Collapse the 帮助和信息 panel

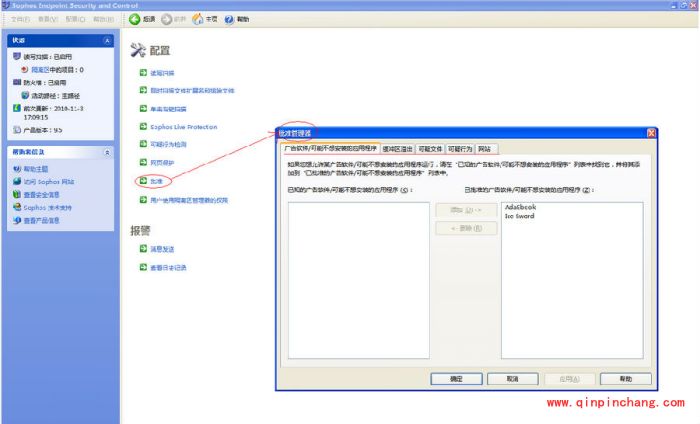pos(108,153)
